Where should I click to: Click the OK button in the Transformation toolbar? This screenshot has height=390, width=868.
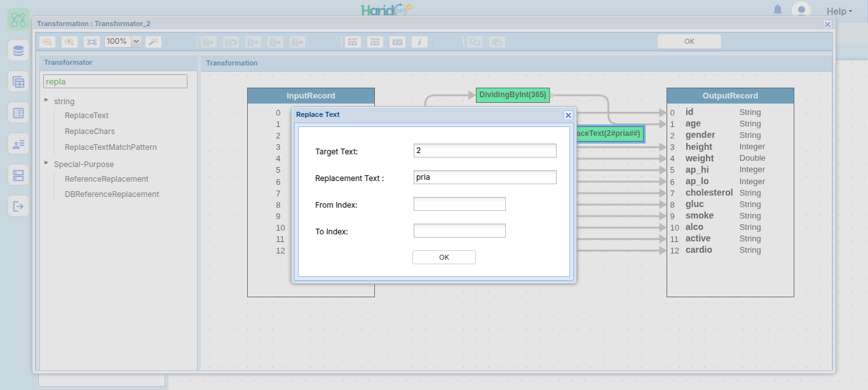click(689, 41)
